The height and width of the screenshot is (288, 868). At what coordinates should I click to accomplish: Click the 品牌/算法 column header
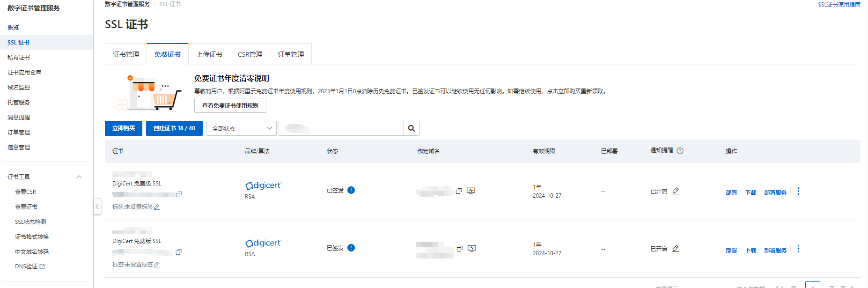coord(257,151)
